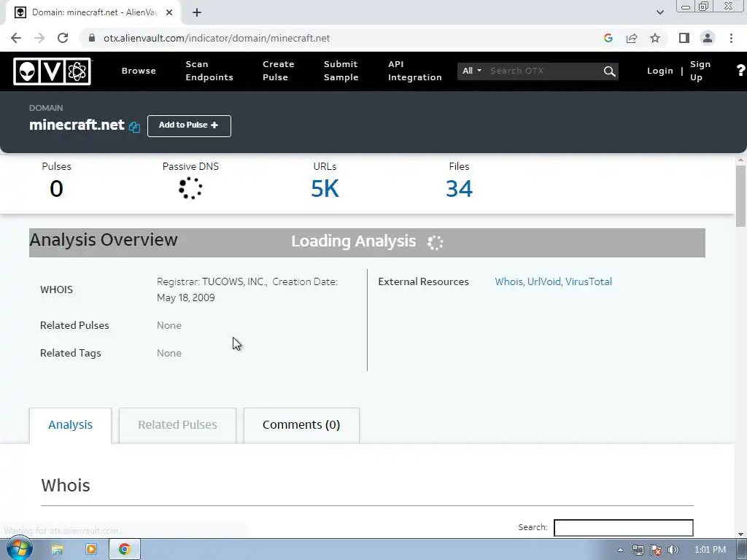Click the scrollbar down arrow
The image size is (747, 560).
(741, 534)
